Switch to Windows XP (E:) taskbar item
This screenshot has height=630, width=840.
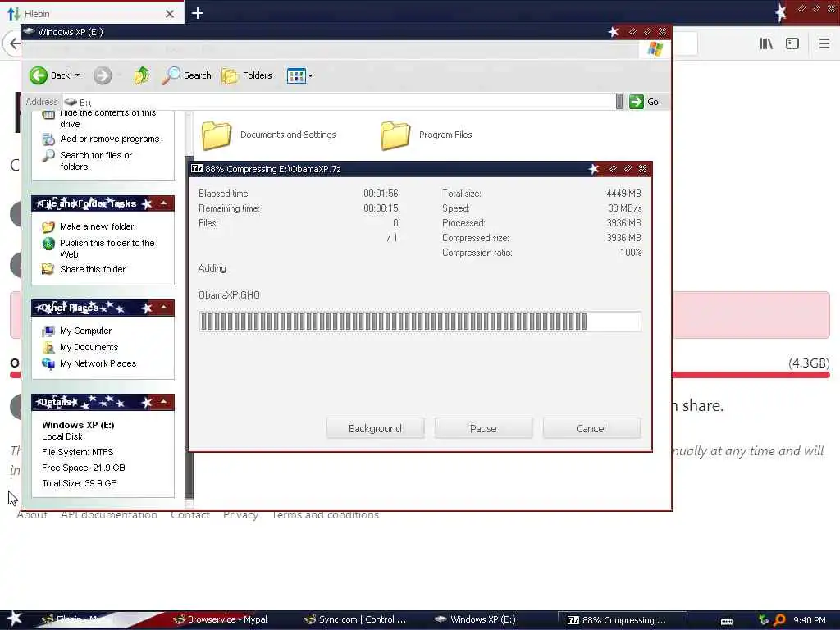tap(476, 620)
